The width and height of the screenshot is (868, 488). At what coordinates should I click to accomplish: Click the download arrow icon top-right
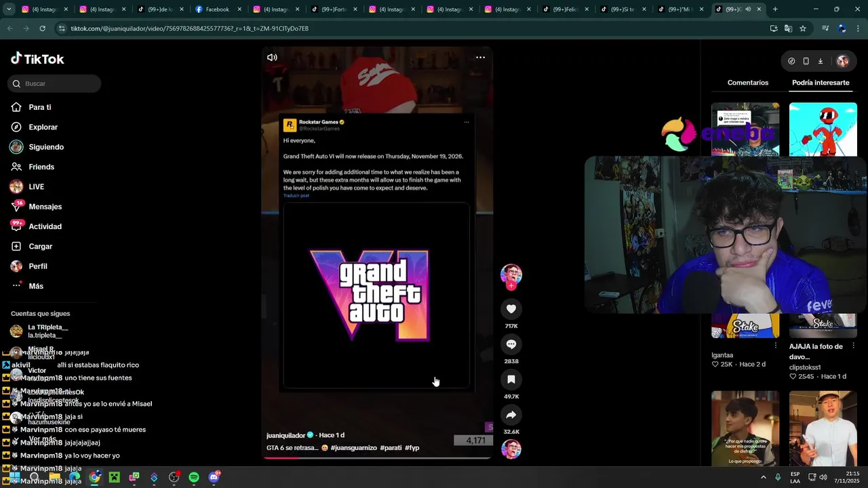click(x=820, y=61)
